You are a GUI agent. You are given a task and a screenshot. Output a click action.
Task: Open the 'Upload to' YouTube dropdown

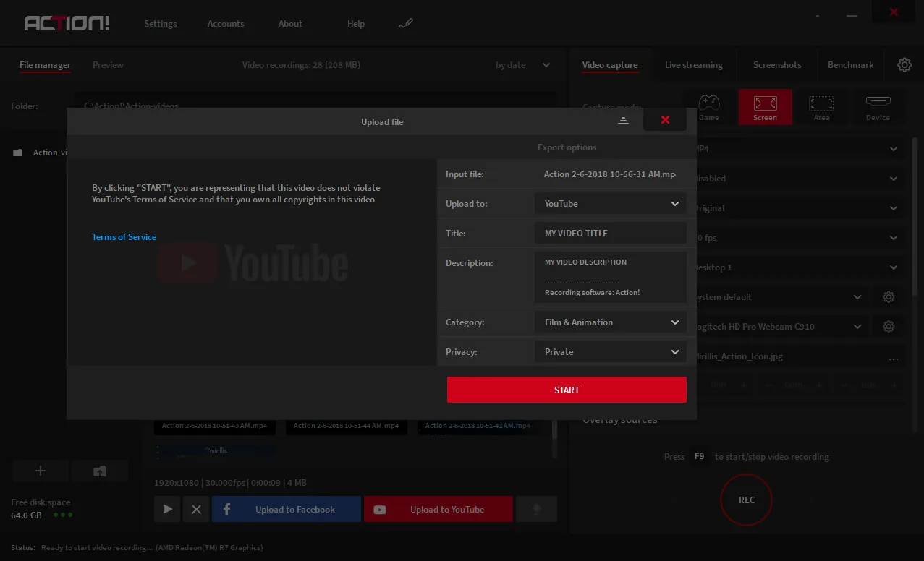point(610,204)
